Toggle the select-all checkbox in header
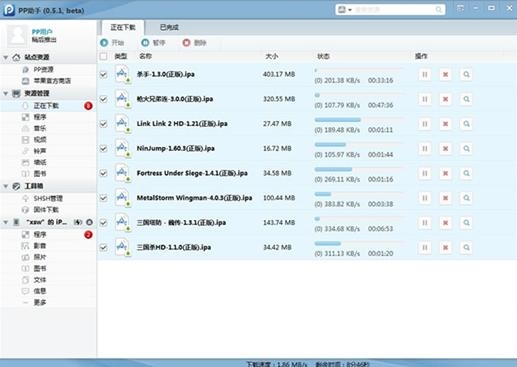Viewport: 517px width, 367px height. click(x=103, y=56)
